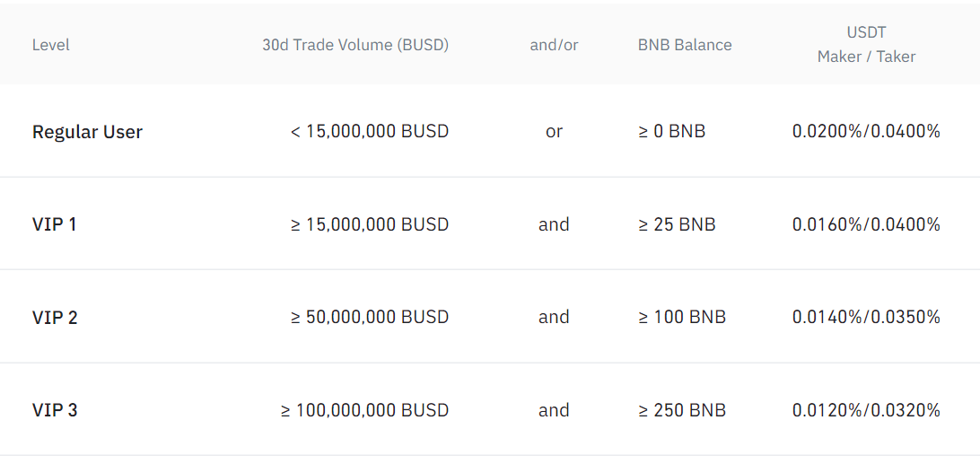The image size is (980, 464).
Task: Select the Regular User row label
Action: click(88, 132)
